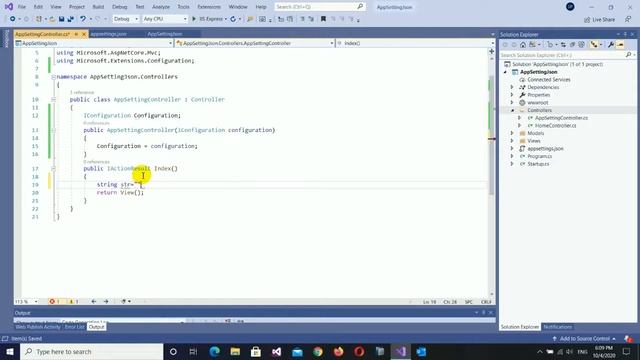The height and width of the screenshot is (360, 640).
Task: Collapse the AppSettingJson project node
Action: pos(505,72)
